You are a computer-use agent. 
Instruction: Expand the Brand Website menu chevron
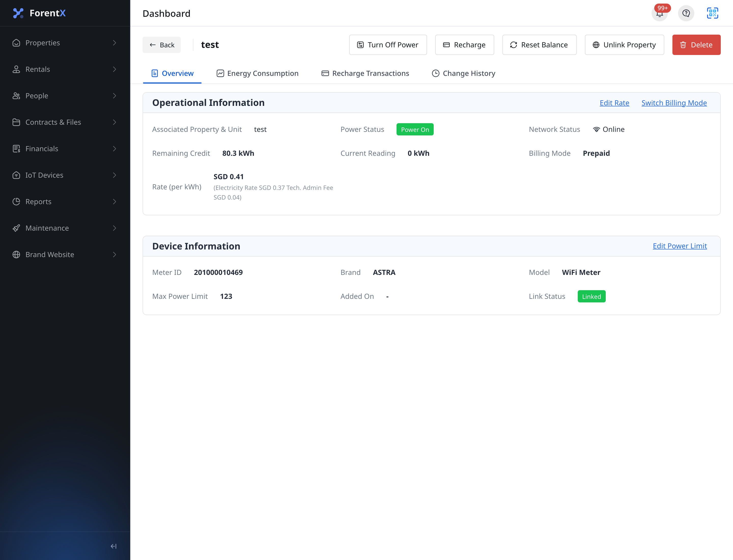(x=114, y=255)
